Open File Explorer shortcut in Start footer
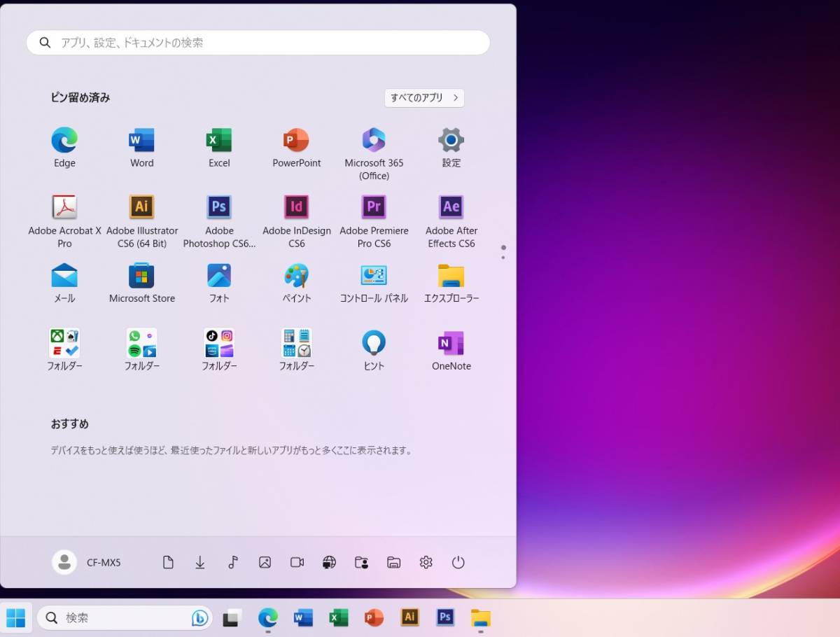This screenshot has height=637, width=840. point(393,562)
